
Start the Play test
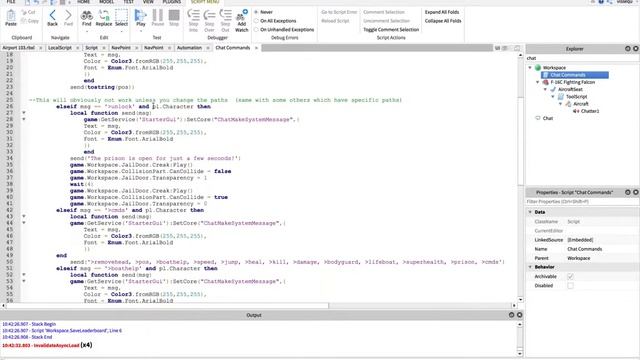coord(141,18)
